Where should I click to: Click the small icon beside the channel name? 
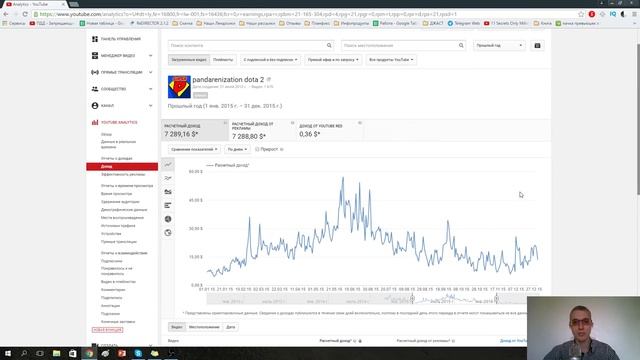(269, 80)
